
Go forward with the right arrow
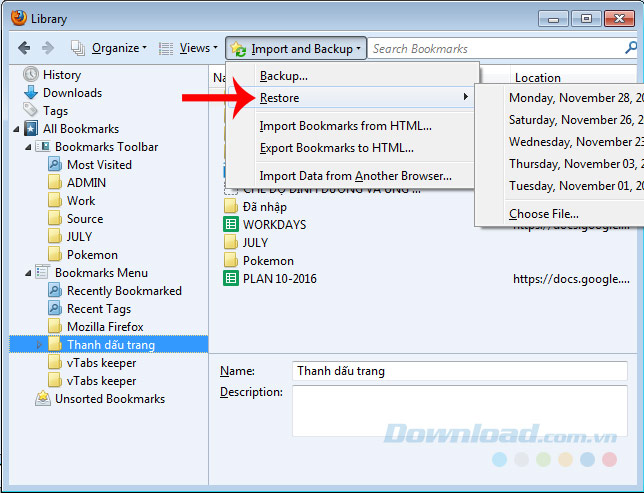pos(48,48)
